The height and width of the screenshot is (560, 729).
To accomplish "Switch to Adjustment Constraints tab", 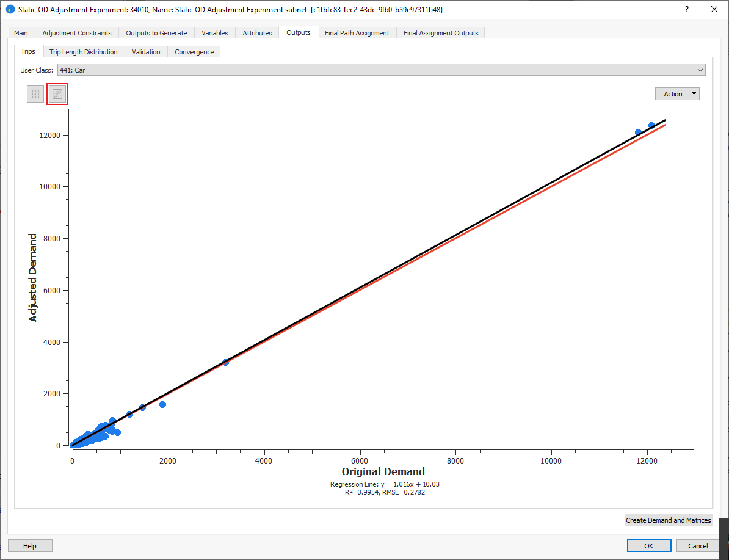I will point(77,33).
